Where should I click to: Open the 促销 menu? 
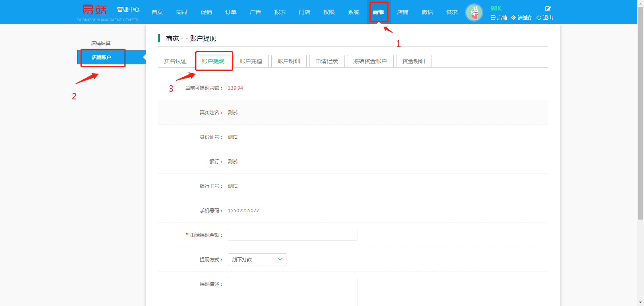(x=206, y=12)
